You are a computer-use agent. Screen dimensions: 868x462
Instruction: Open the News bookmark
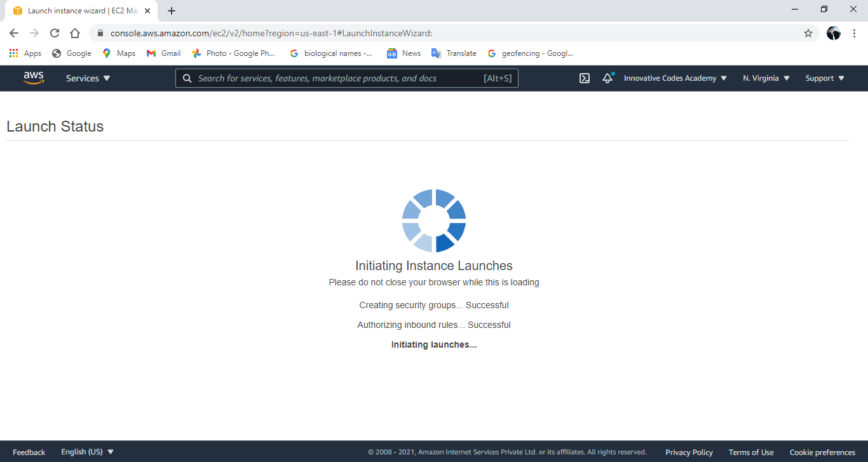pos(403,53)
